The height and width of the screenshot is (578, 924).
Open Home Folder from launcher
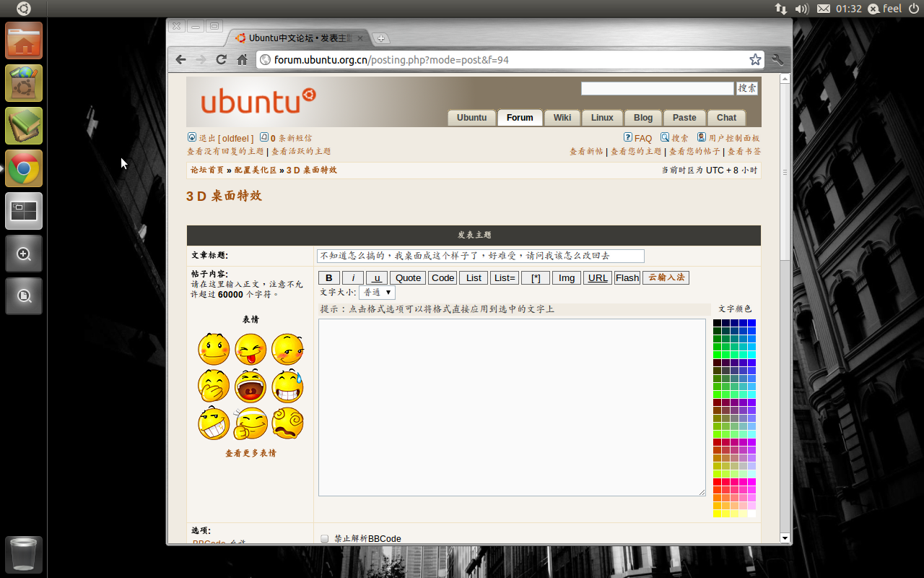(x=24, y=40)
